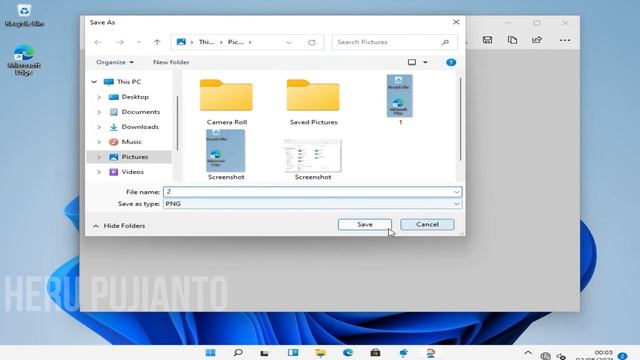Open the File name dropdown arrow
The image size is (640, 360).
click(456, 191)
